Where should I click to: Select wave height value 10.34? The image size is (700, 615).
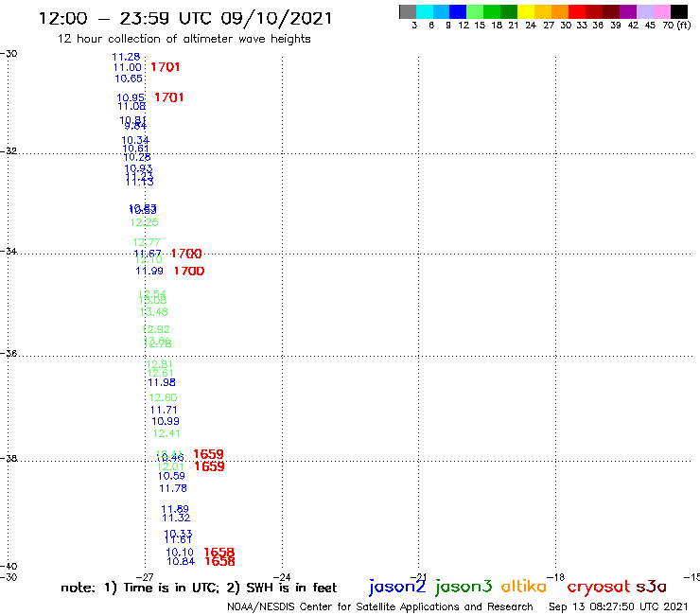point(135,140)
